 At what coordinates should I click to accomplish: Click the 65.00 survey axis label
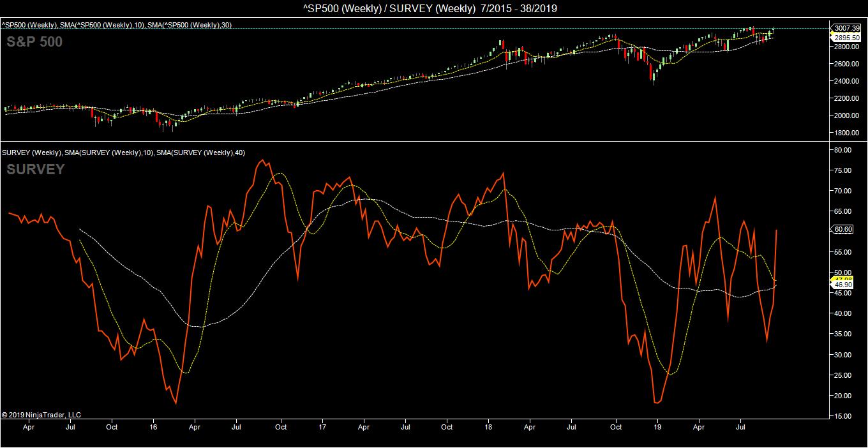pyautogui.click(x=843, y=211)
